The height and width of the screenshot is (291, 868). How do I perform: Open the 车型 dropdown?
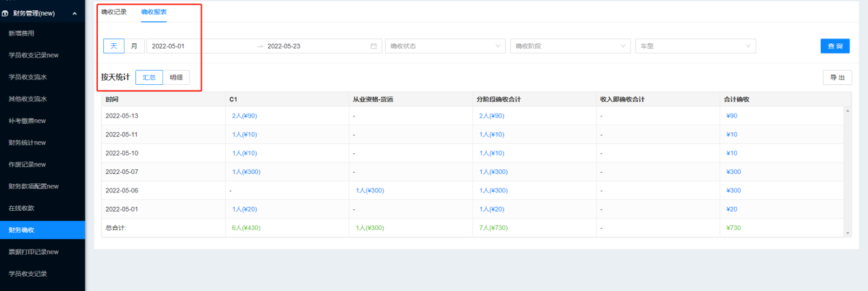click(696, 46)
